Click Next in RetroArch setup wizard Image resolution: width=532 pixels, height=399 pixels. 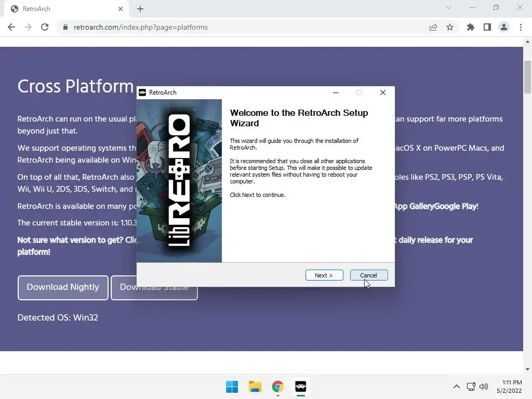pyautogui.click(x=324, y=275)
